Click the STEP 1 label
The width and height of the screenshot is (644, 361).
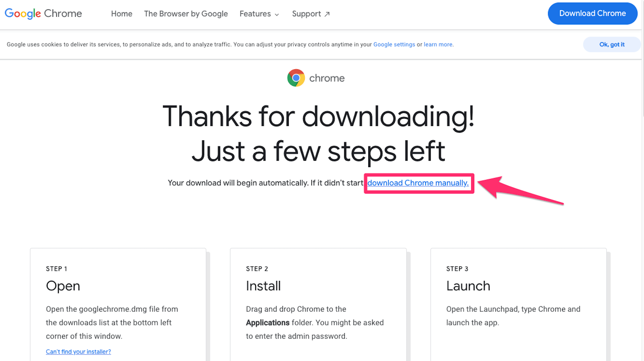57,269
